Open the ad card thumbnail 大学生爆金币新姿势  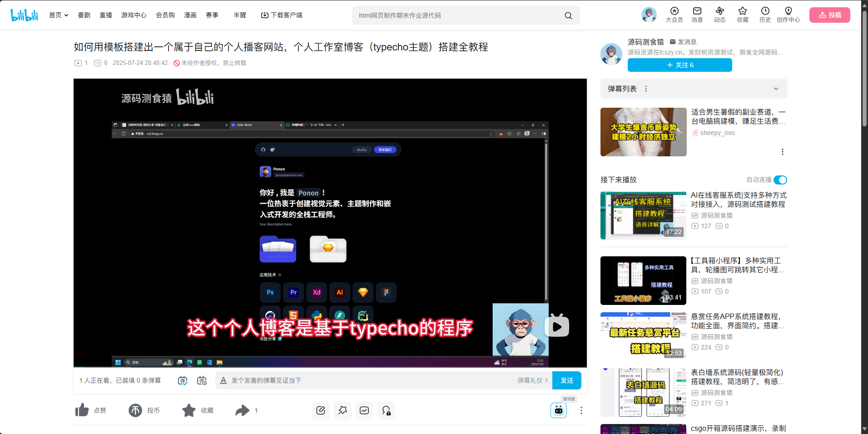point(644,132)
